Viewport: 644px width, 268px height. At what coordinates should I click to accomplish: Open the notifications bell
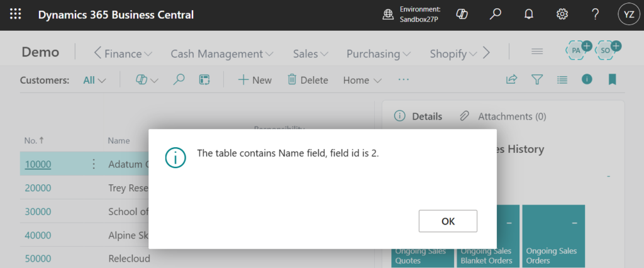(x=528, y=14)
